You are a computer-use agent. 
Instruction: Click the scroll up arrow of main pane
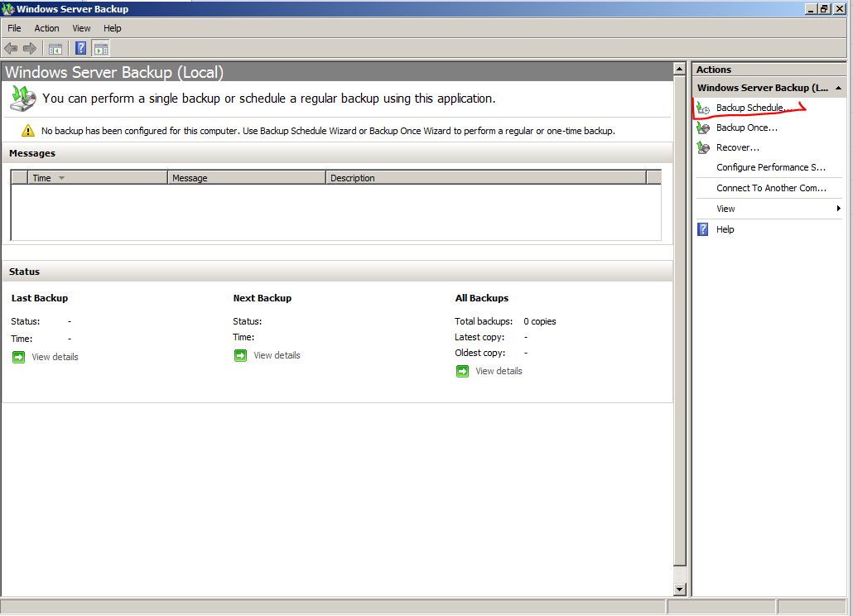coord(679,69)
